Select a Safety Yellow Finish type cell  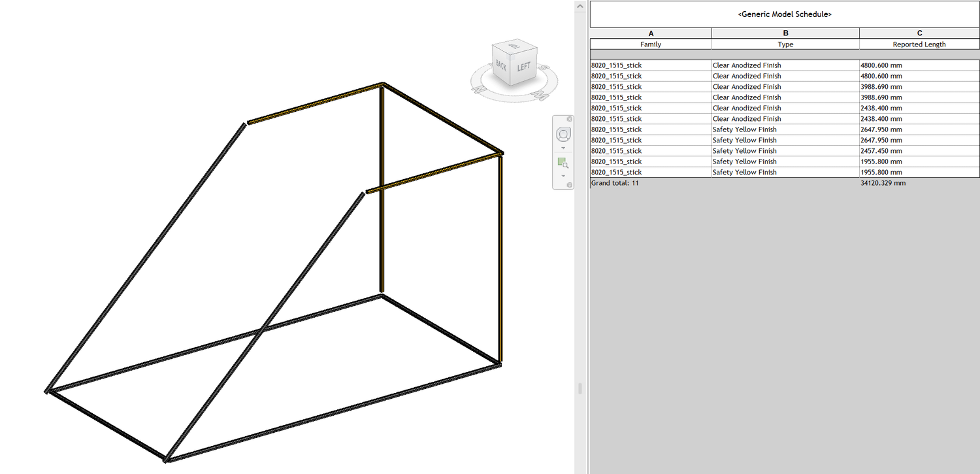pos(744,129)
